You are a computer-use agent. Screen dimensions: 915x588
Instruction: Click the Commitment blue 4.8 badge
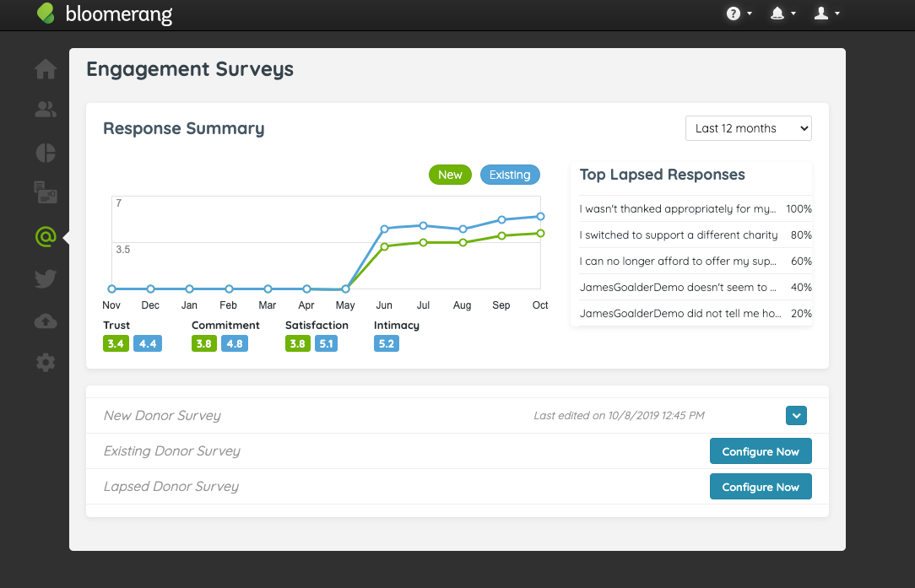click(235, 343)
